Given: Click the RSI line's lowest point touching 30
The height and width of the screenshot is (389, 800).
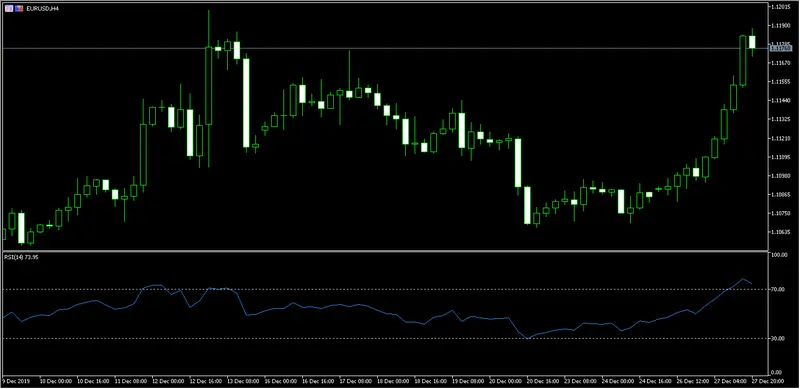Looking at the screenshot, I should click(x=528, y=338).
